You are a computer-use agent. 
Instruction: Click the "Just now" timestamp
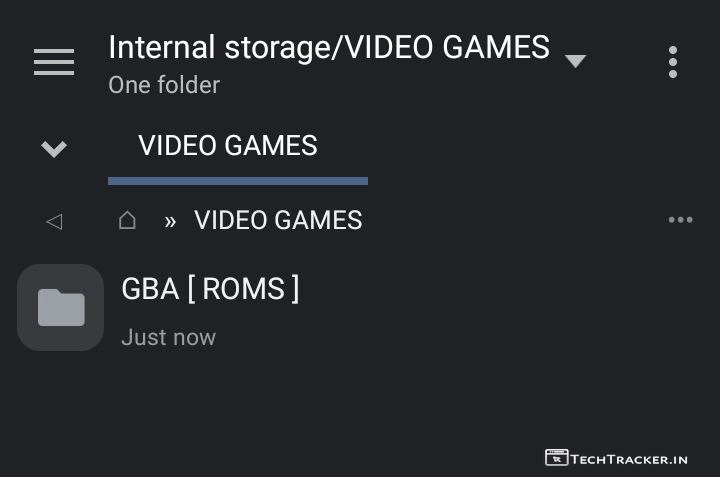click(x=168, y=337)
